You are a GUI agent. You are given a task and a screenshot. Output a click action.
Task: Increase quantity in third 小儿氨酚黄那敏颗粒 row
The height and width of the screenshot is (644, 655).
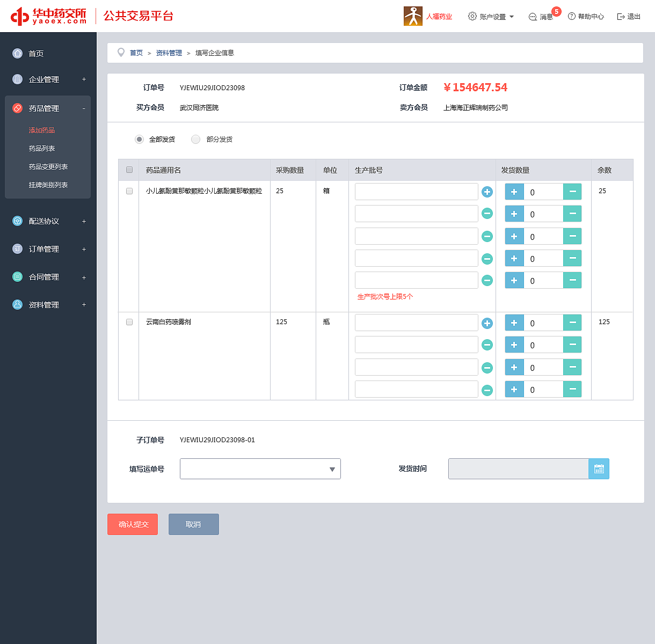pyautogui.click(x=514, y=236)
